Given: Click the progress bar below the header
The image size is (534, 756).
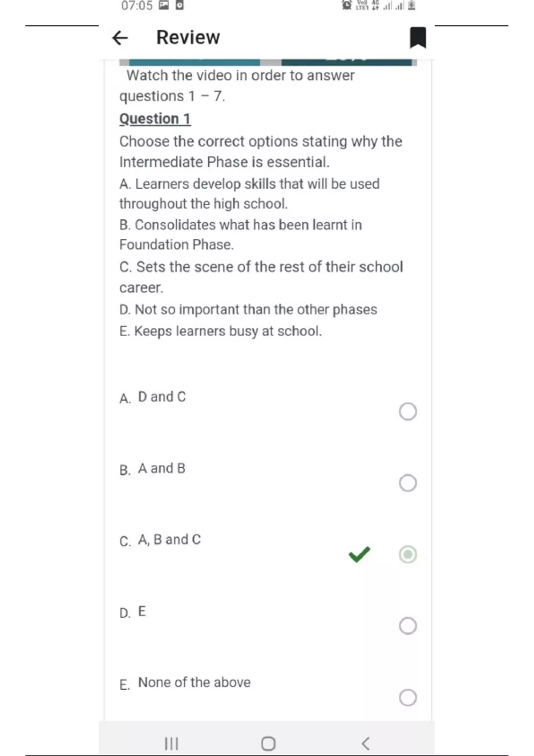Looking at the screenshot, I should tap(268, 62).
